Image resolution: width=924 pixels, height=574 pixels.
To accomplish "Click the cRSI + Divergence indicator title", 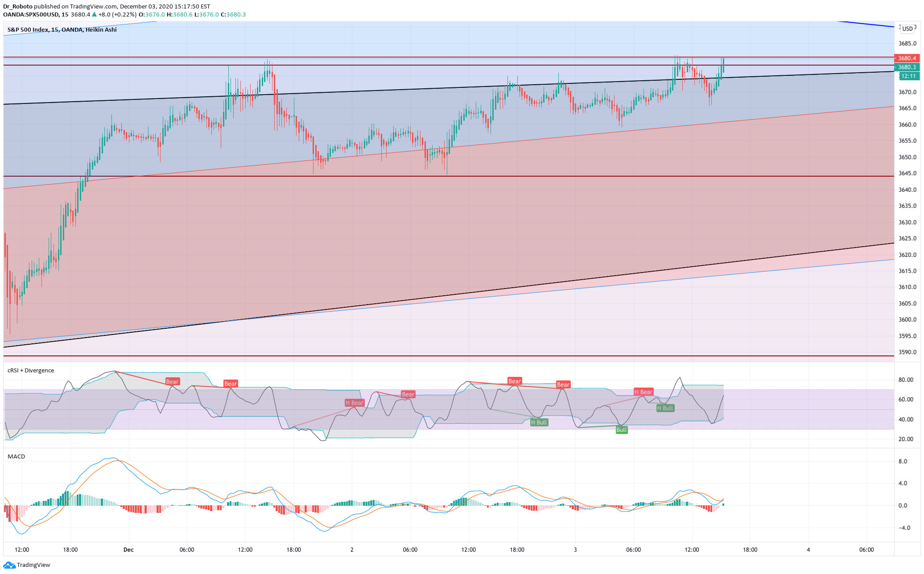I will pos(31,371).
